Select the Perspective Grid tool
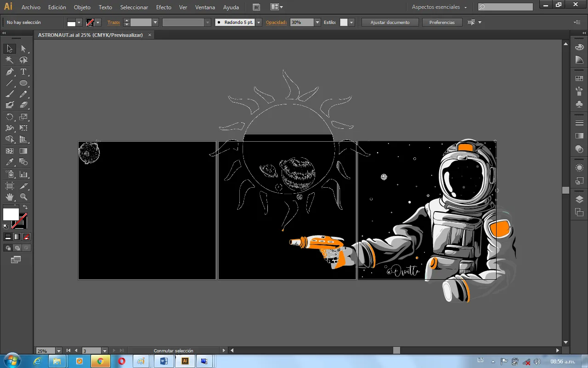 pyautogui.click(x=23, y=139)
